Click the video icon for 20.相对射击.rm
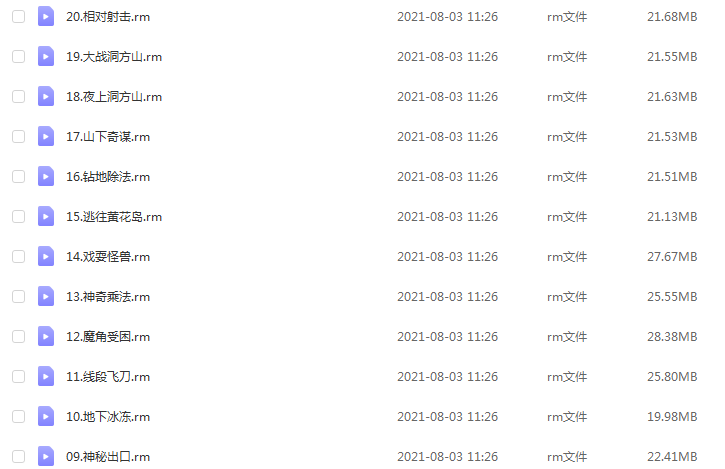The height and width of the screenshot is (469, 725). 46,17
